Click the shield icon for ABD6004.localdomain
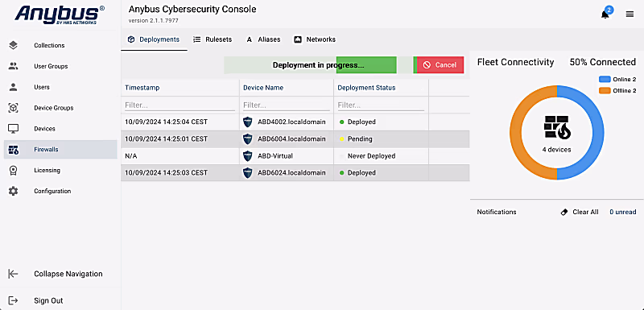Viewport: 644px width, 310px height. pyautogui.click(x=247, y=138)
